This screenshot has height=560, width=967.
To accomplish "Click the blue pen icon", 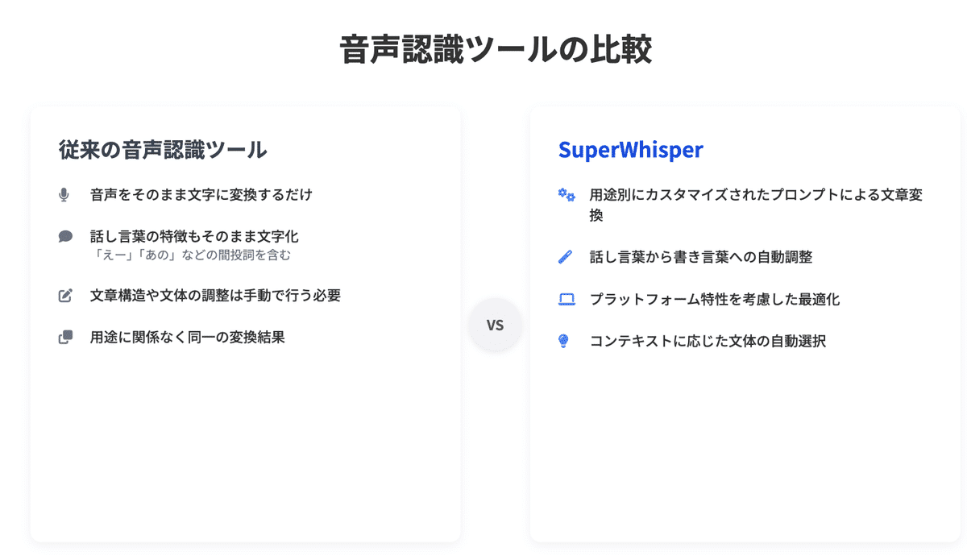I will point(565,257).
